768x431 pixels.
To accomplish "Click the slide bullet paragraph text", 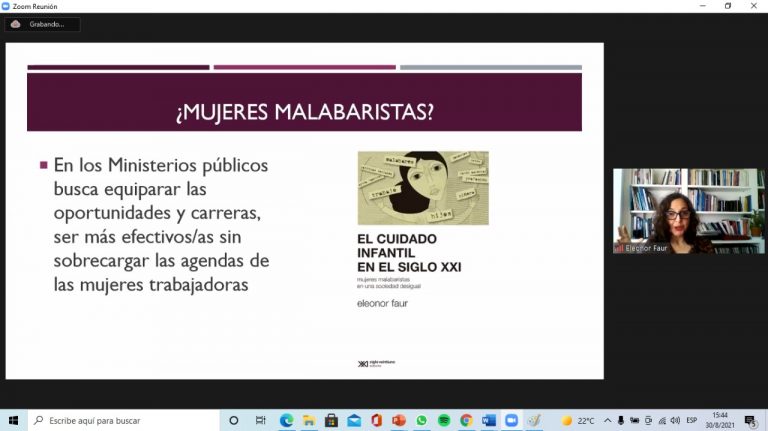I will (161, 224).
